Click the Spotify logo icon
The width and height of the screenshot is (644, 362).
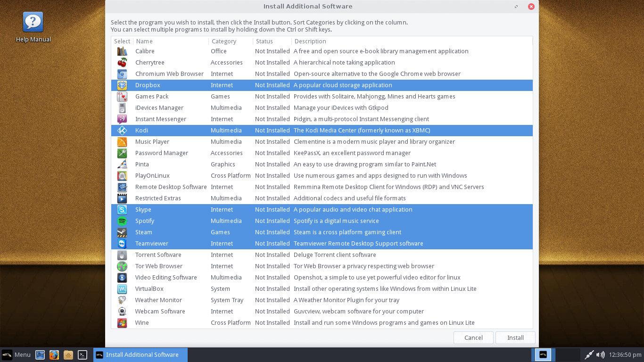point(122,221)
